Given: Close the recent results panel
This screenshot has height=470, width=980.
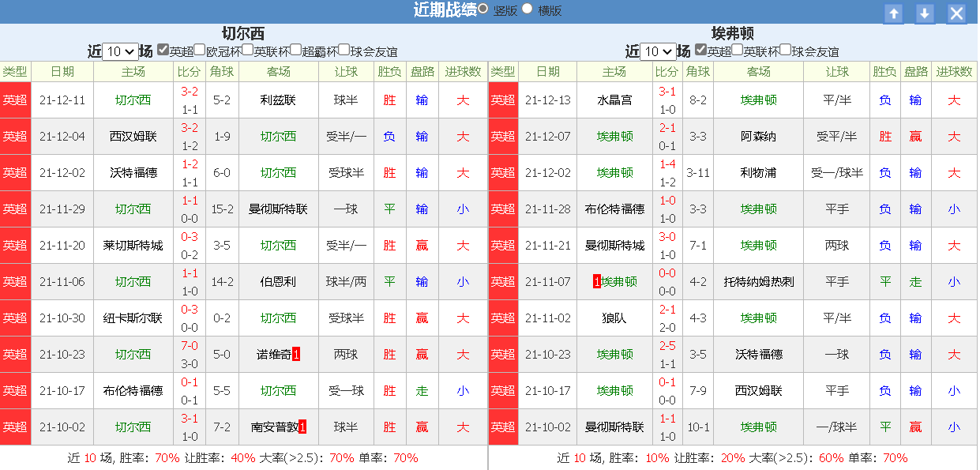Looking at the screenshot, I should coord(956,13).
